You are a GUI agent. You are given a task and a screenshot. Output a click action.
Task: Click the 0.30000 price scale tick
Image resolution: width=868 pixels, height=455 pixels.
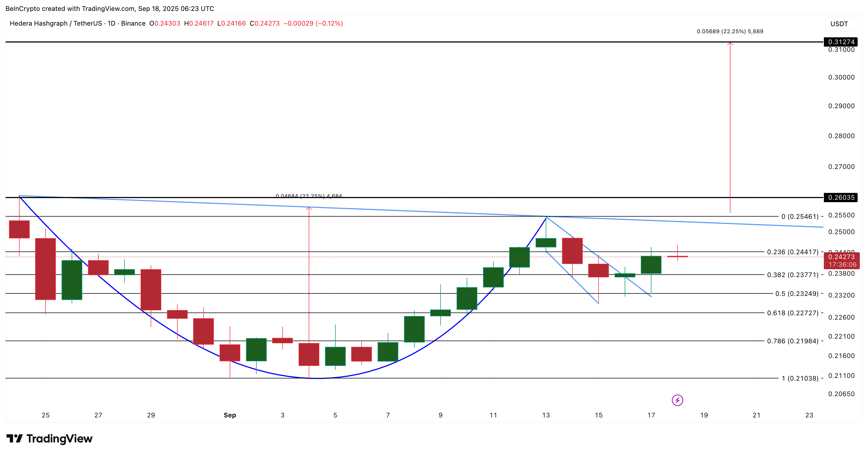click(841, 77)
